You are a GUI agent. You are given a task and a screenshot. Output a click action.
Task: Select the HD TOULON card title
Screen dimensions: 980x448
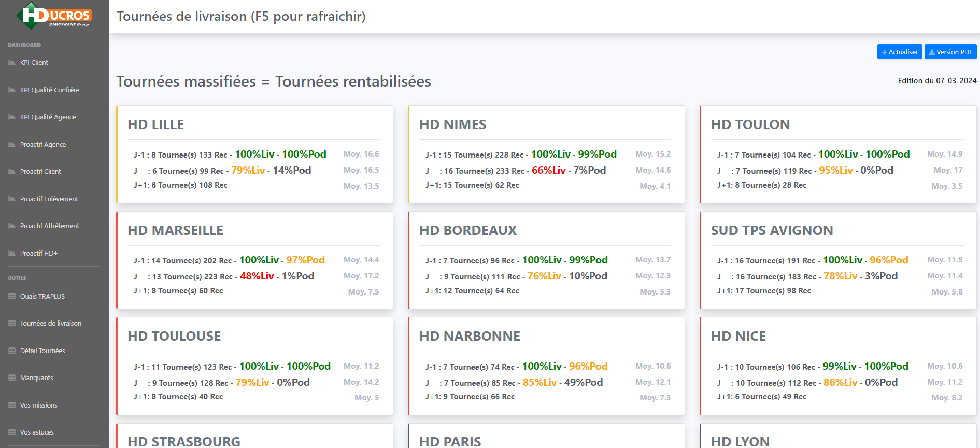[x=750, y=125]
